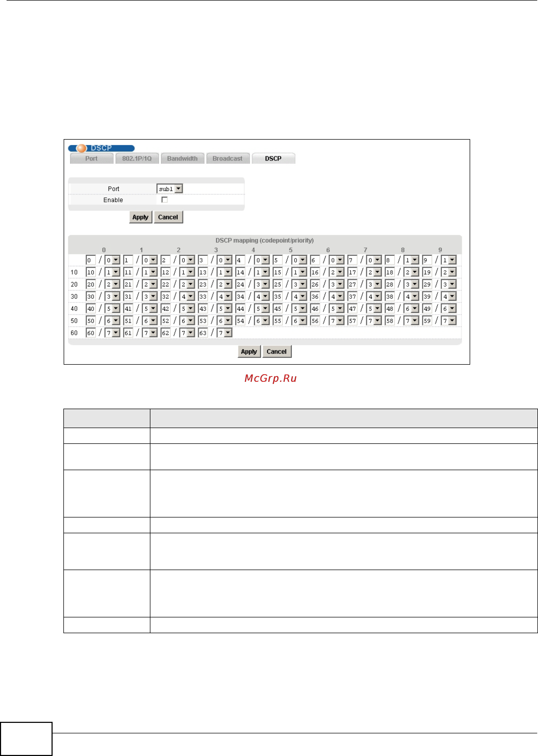The image size is (538, 756).
Task: Click Cancel under the Port settings
Action: pyautogui.click(x=168, y=217)
